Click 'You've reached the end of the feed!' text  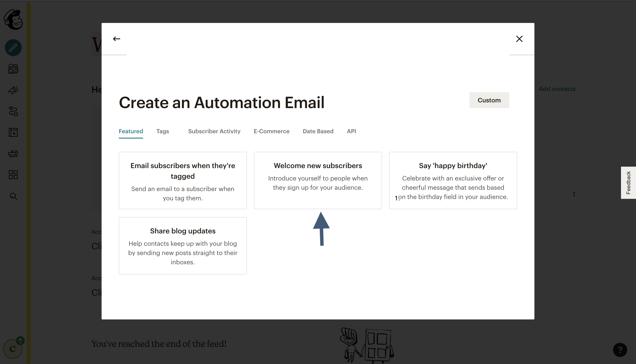point(159,344)
